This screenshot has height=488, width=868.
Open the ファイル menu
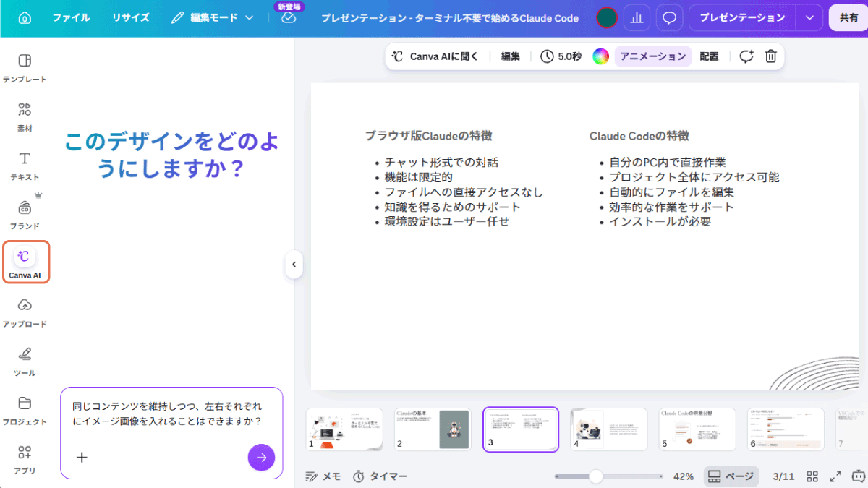tap(71, 17)
